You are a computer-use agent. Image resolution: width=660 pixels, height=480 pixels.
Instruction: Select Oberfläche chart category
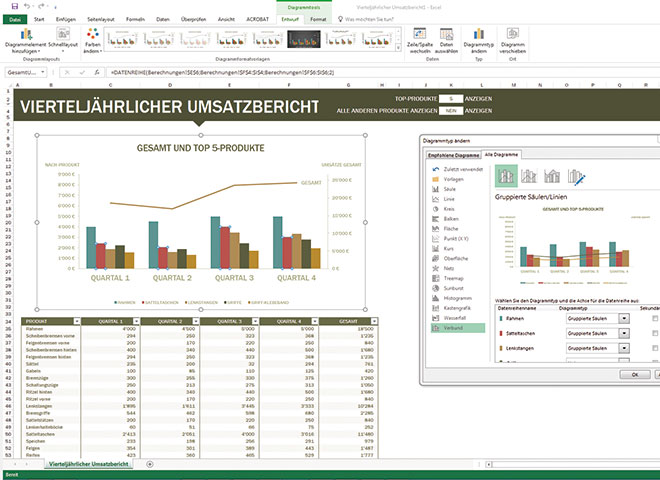pos(450,259)
